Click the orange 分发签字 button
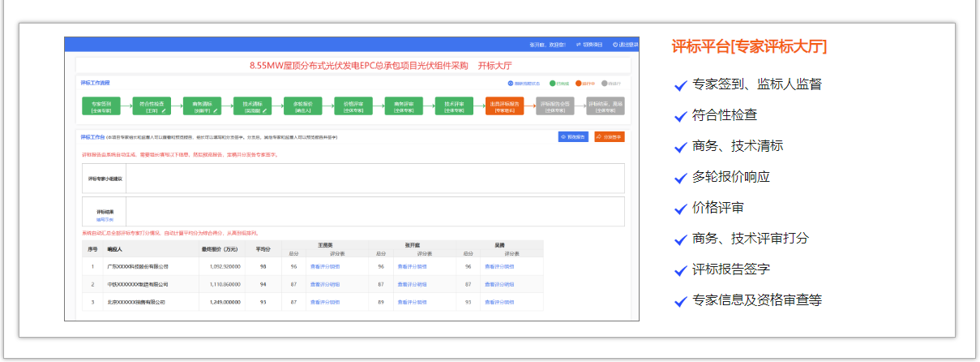This screenshot has width=980, height=362. pyautogui.click(x=609, y=137)
